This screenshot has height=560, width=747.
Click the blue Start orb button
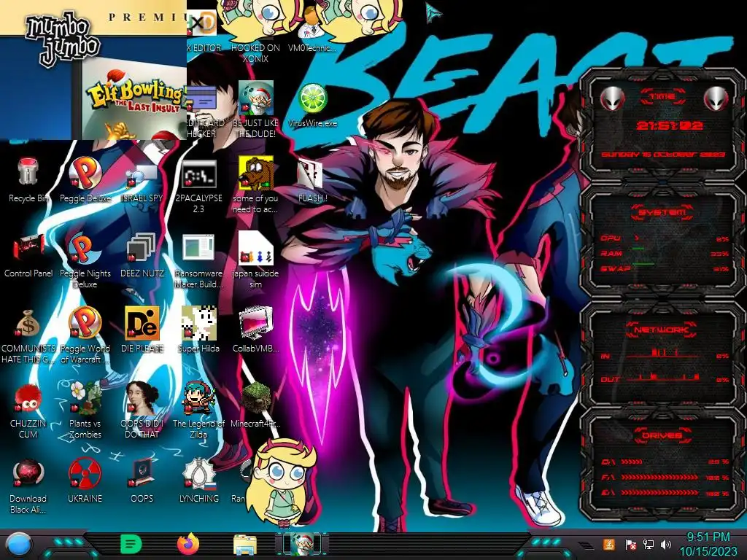(x=18, y=545)
